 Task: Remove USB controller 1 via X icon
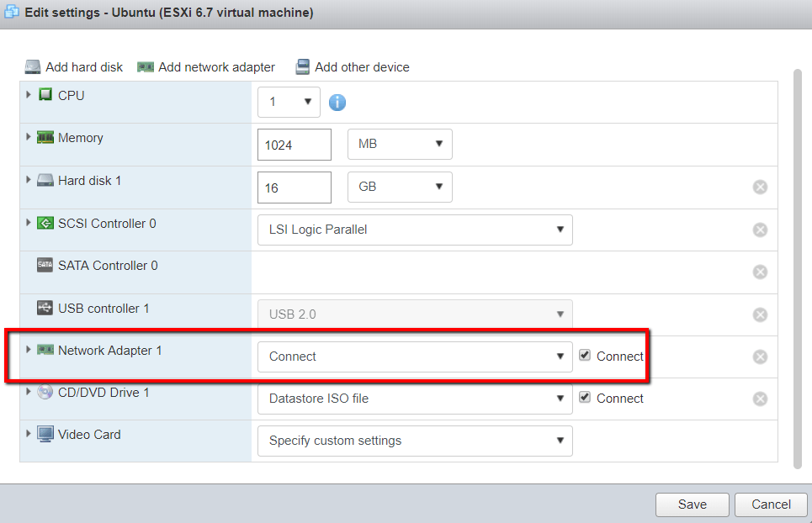(760, 314)
